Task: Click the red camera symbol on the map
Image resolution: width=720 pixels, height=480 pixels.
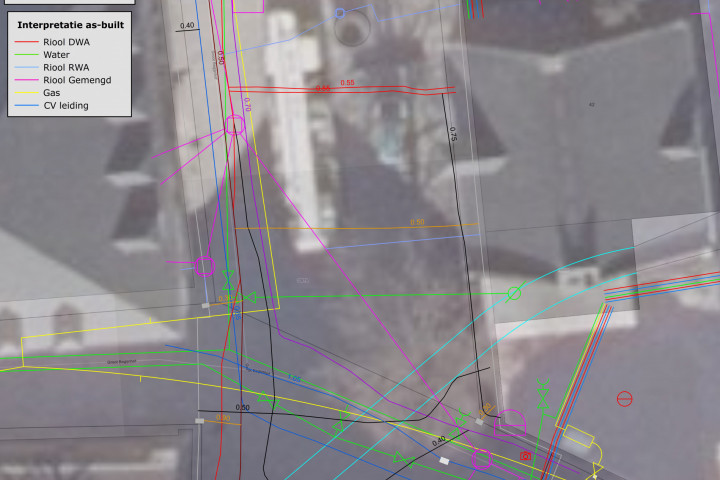Action: (526, 456)
